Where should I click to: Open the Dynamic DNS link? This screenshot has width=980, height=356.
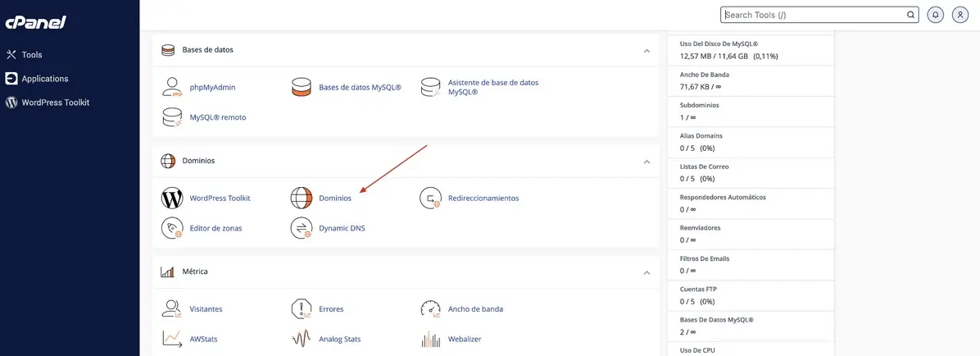click(342, 228)
